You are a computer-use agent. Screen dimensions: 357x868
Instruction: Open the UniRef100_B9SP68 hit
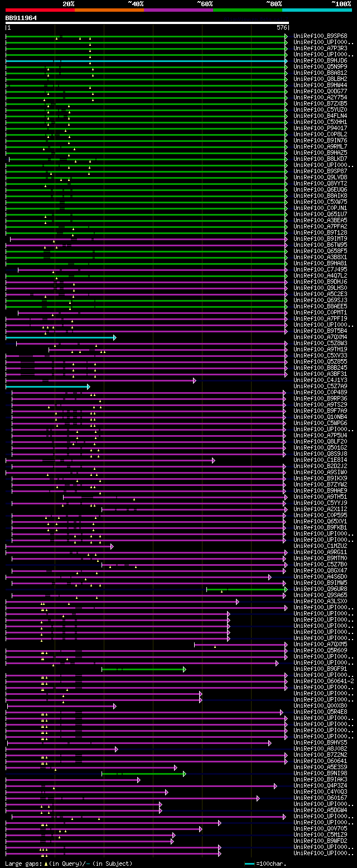pyautogui.click(x=320, y=36)
